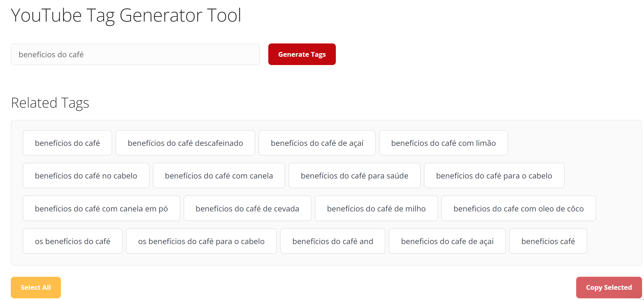Select the tag 'beneficios do cafe com oleo de côco'
Viewport: 644px width, 300px height.
click(x=518, y=208)
